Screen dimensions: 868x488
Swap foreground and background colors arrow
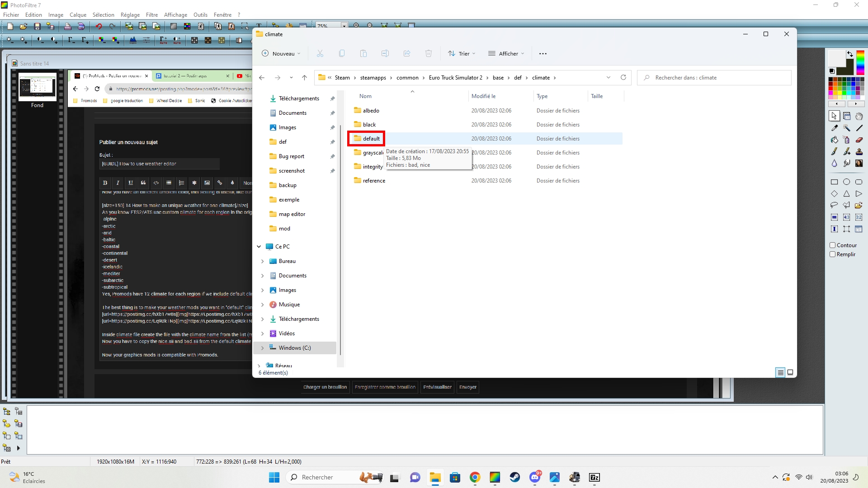click(850, 54)
